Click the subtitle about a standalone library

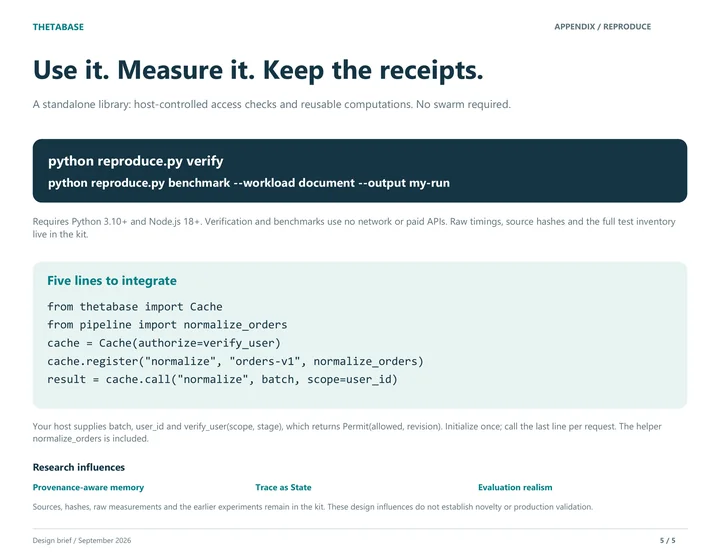(x=271, y=105)
